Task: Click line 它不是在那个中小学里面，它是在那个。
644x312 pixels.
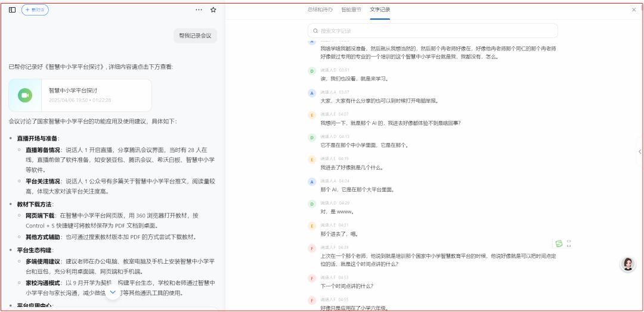Action: tap(365, 145)
